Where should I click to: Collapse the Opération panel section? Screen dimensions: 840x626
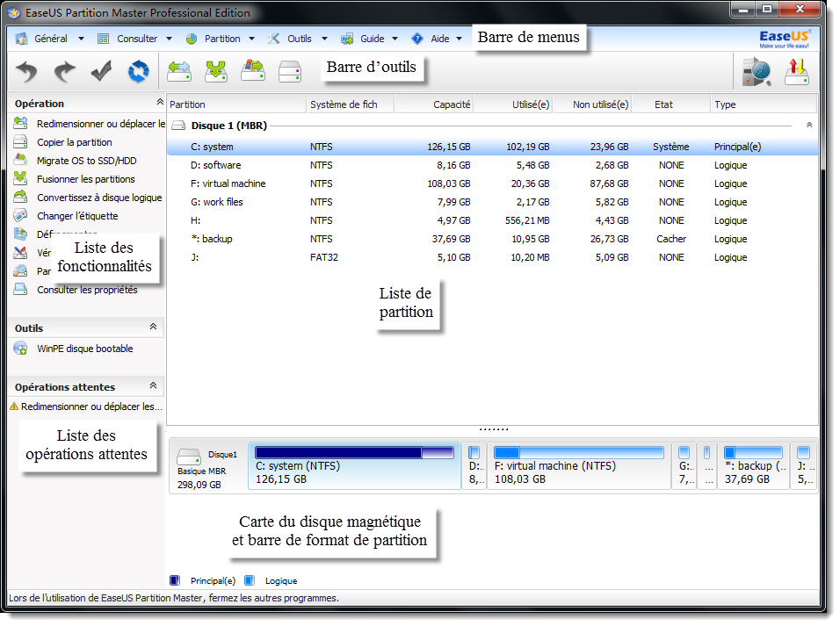[153, 103]
